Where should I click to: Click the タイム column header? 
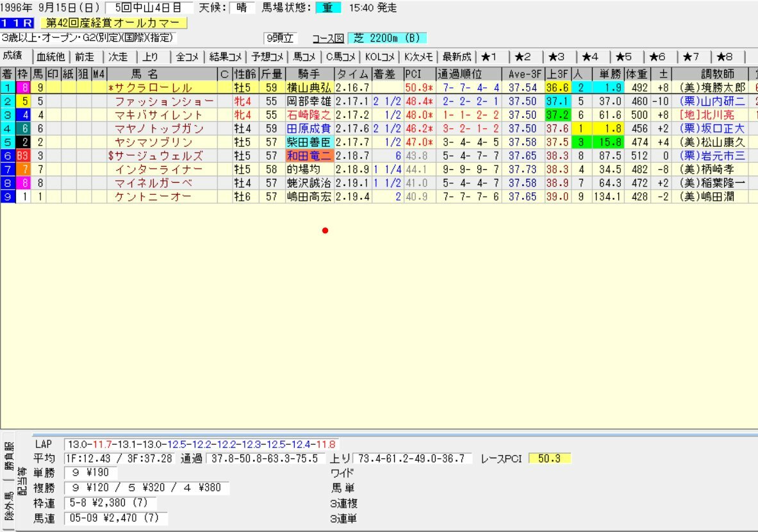[353, 74]
